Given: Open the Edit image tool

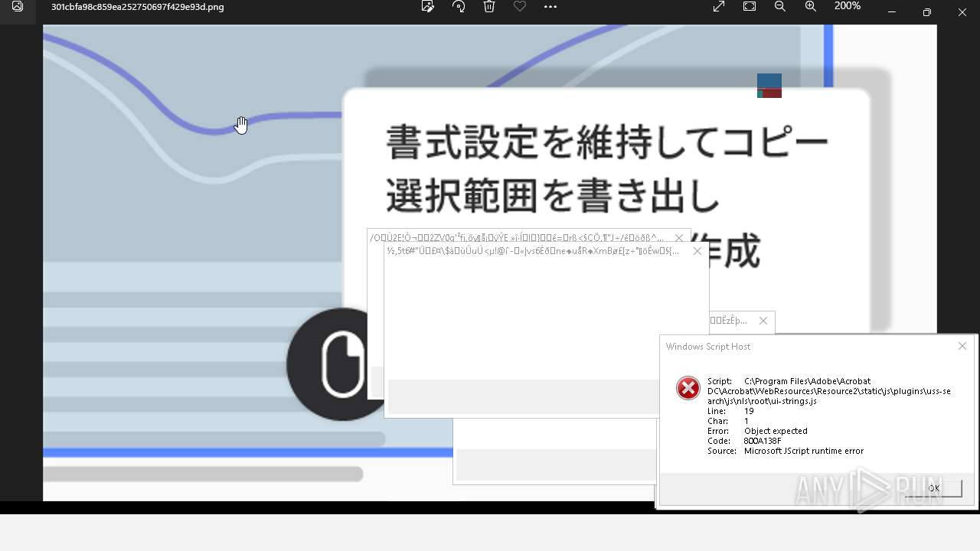Looking at the screenshot, I should (428, 7).
